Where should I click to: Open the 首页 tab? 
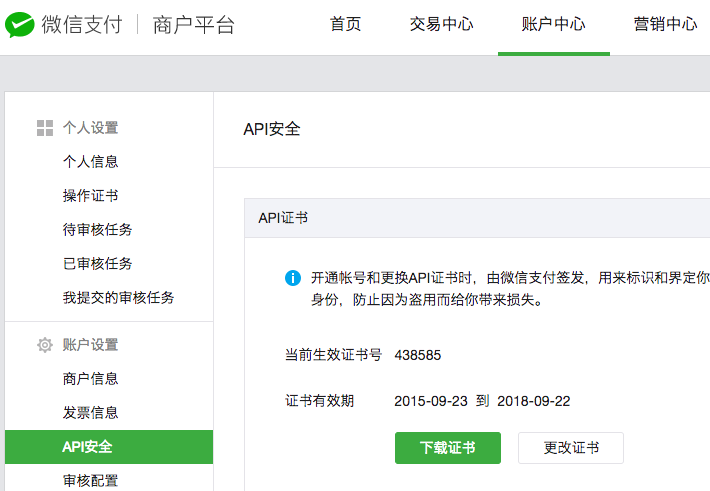345,25
